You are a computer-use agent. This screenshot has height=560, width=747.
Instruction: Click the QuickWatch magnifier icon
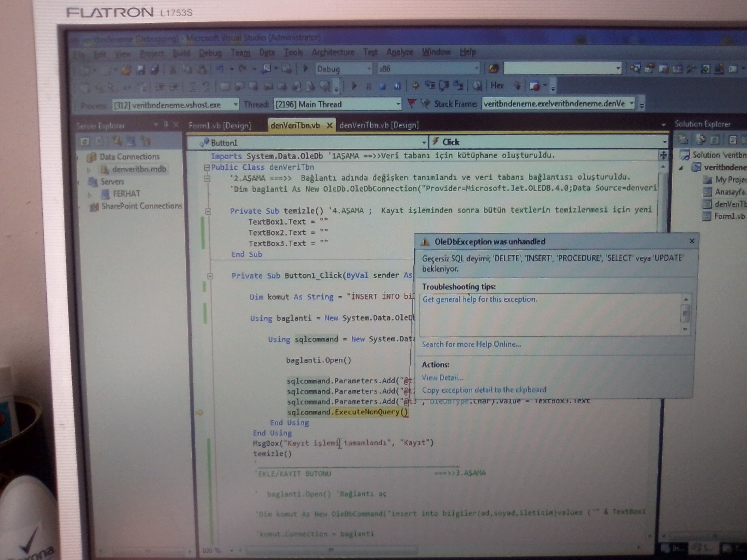click(x=477, y=86)
